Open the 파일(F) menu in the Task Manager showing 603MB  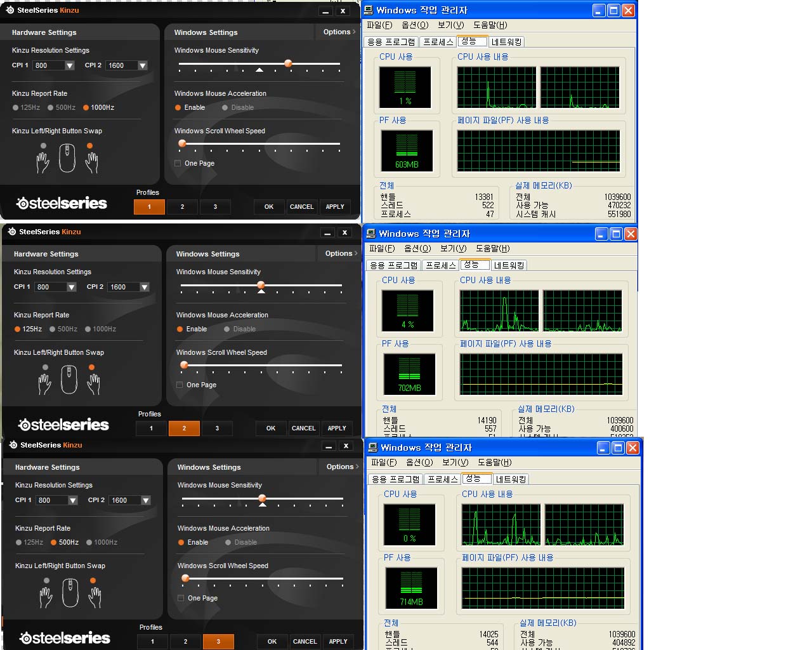tap(379, 25)
